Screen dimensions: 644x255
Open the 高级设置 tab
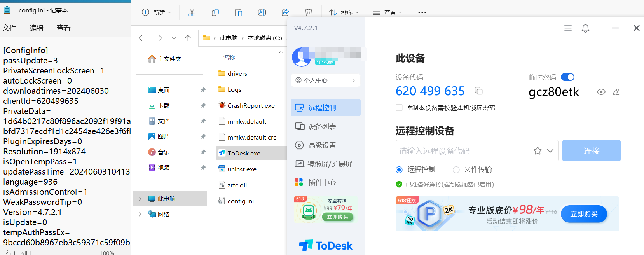pos(326,145)
